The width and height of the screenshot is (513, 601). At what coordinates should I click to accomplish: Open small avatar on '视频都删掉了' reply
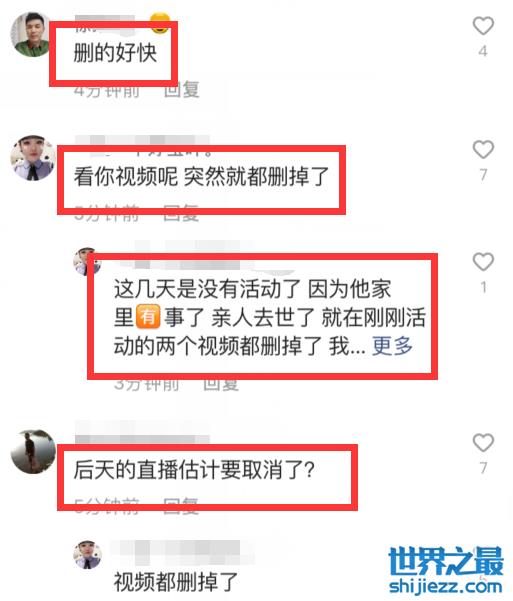tap(87, 555)
